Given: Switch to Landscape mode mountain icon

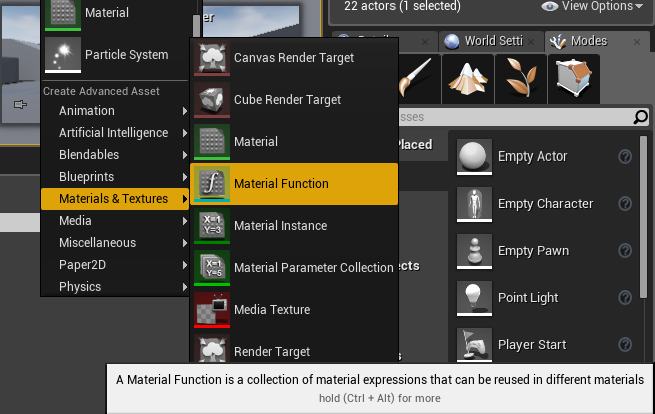Looking at the screenshot, I should 468,79.
